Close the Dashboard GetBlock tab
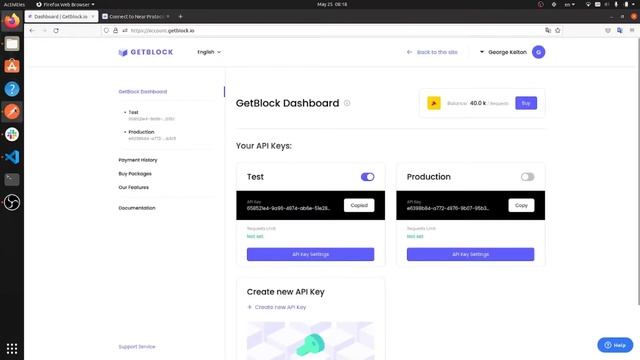 coord(93,16)
